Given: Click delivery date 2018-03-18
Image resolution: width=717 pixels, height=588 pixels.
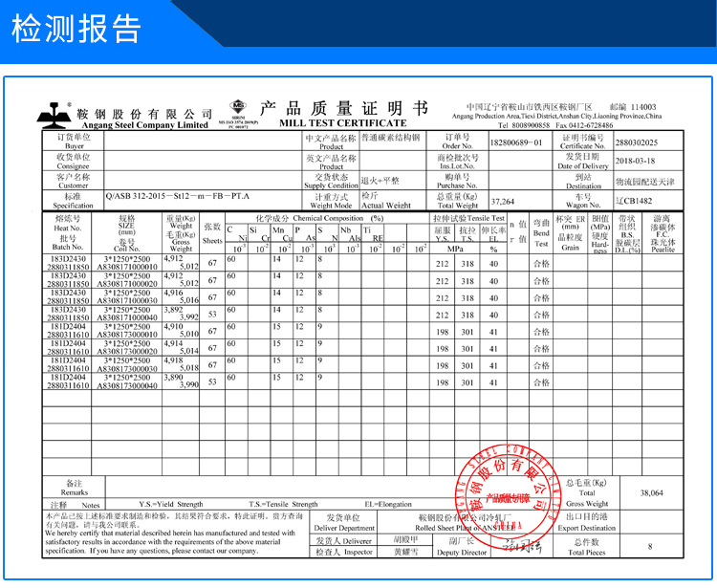Looking at the screenshot, I should (635, 161).
